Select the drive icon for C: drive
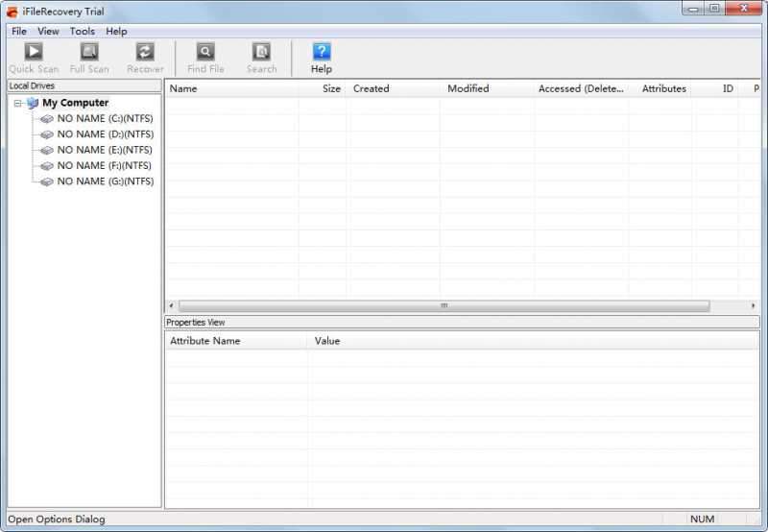The width and height of the screenshot is (768, 532). point(47,118)
